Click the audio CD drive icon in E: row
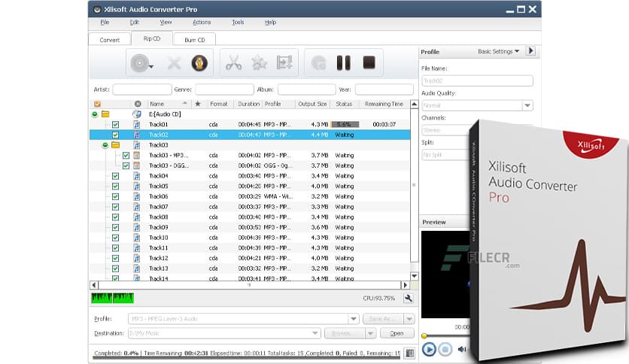This screenshot has width=629, height=364. [x=137, y=114]
